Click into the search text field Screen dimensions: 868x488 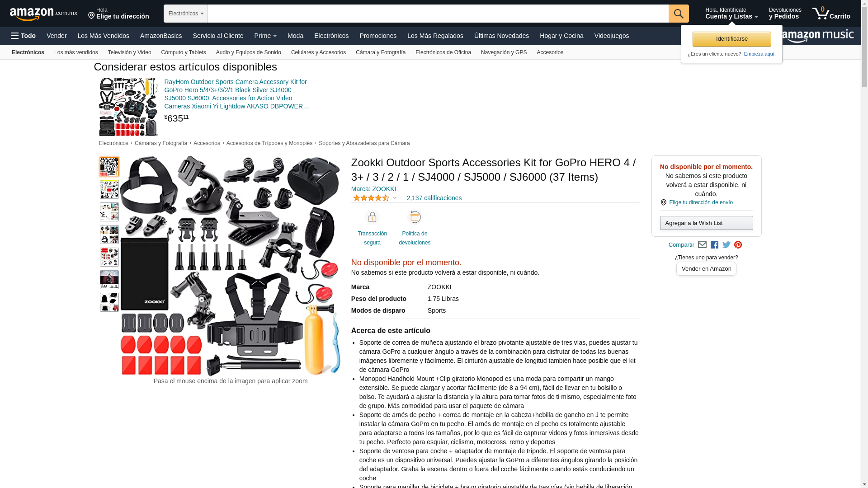click(438, 14)
